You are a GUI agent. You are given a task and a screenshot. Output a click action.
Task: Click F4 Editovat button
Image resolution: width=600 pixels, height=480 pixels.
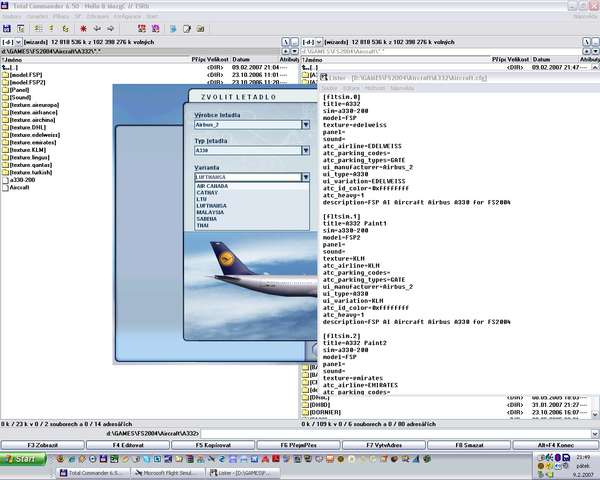tap(128, 445)
